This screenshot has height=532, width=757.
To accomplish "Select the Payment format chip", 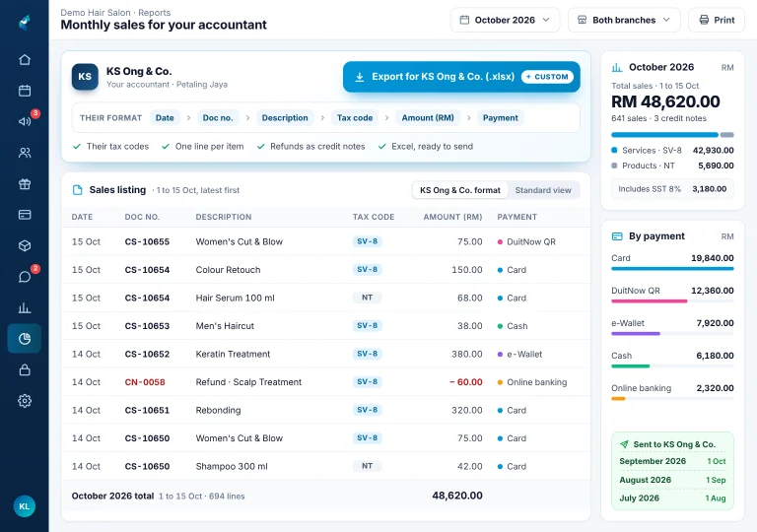I will coord(500,118).
